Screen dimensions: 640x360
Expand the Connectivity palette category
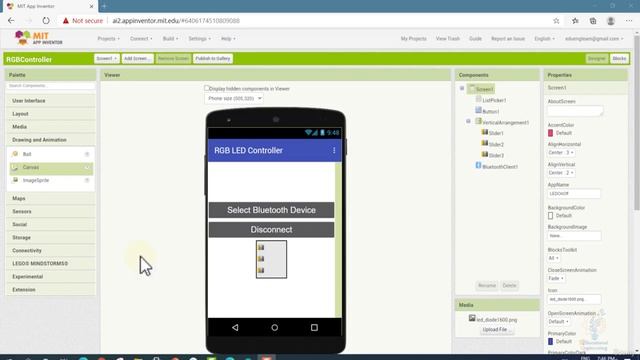click(51, 250)
